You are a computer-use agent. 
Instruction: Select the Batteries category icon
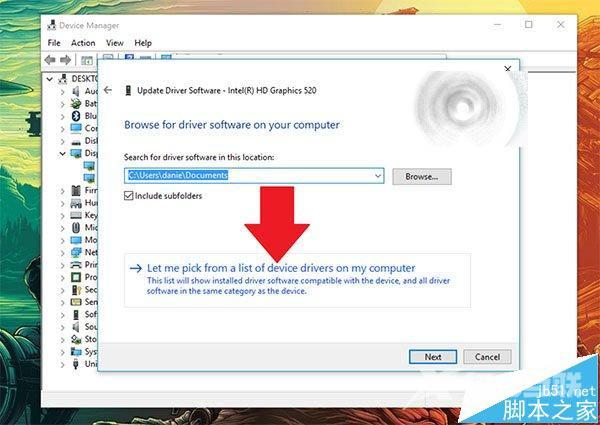77,103
